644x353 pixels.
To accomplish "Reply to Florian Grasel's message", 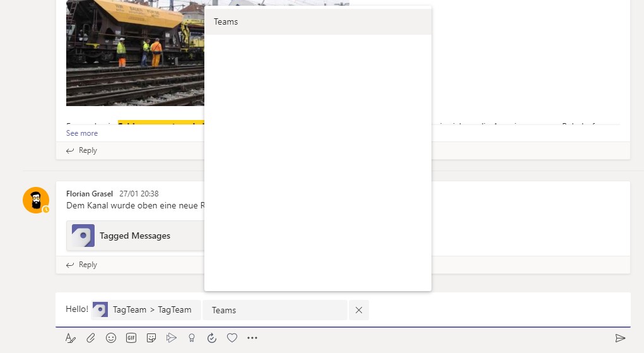I will pyautogui.click(x=82, y=265).
